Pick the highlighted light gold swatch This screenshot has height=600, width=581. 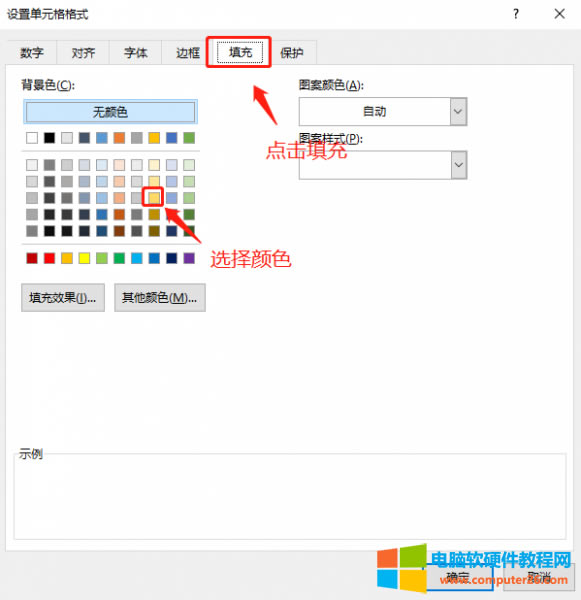154,197
